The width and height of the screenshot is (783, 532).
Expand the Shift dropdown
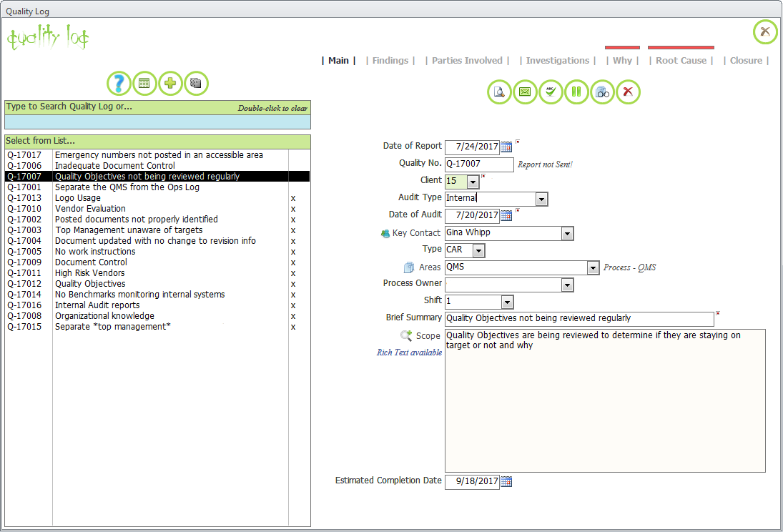[x=507, y=302]
